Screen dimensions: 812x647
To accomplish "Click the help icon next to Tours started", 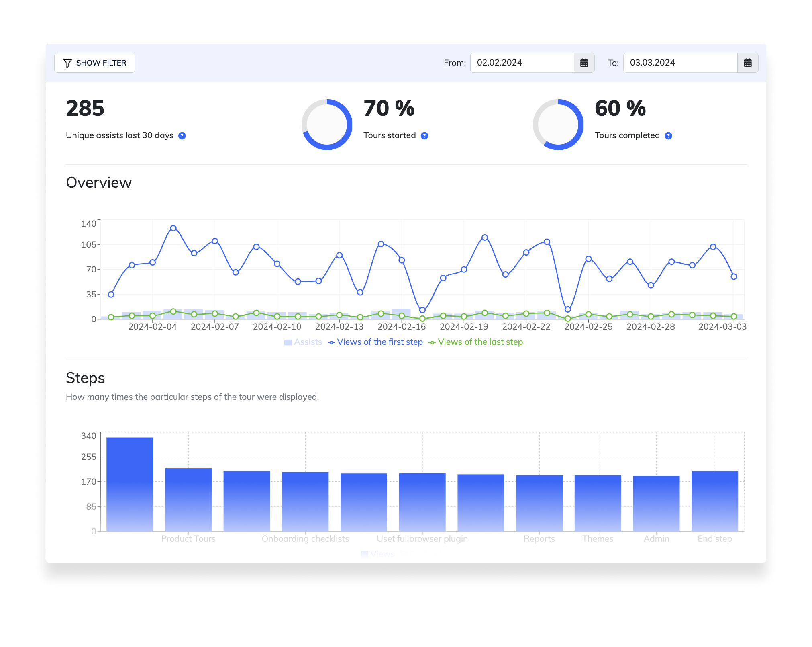I will click(424, 136).
